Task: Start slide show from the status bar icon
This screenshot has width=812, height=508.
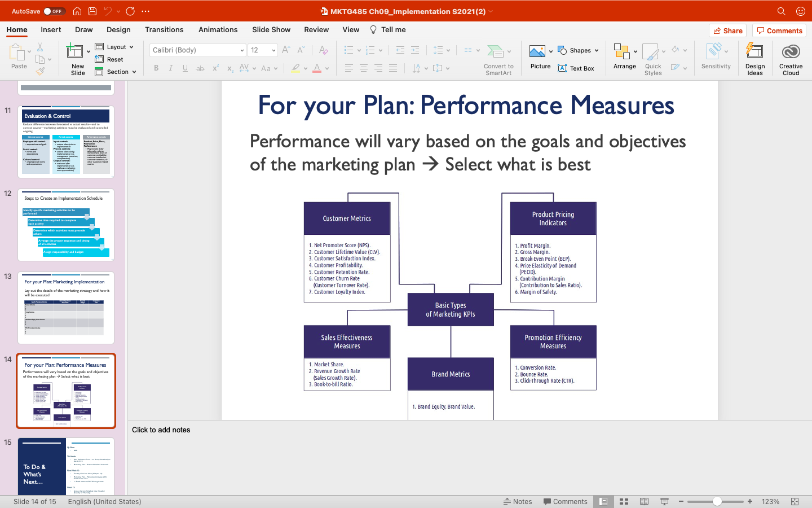Action: point(664,501)
